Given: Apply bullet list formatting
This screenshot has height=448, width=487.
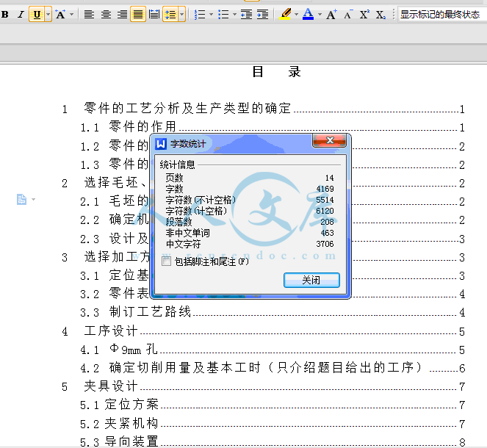Looking at the screenshot, I should pyautogui.click(x=223, y=14).
